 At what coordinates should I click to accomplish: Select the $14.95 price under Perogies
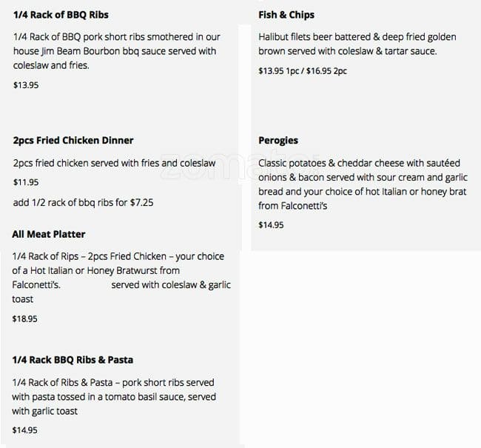tap(271, 225)
